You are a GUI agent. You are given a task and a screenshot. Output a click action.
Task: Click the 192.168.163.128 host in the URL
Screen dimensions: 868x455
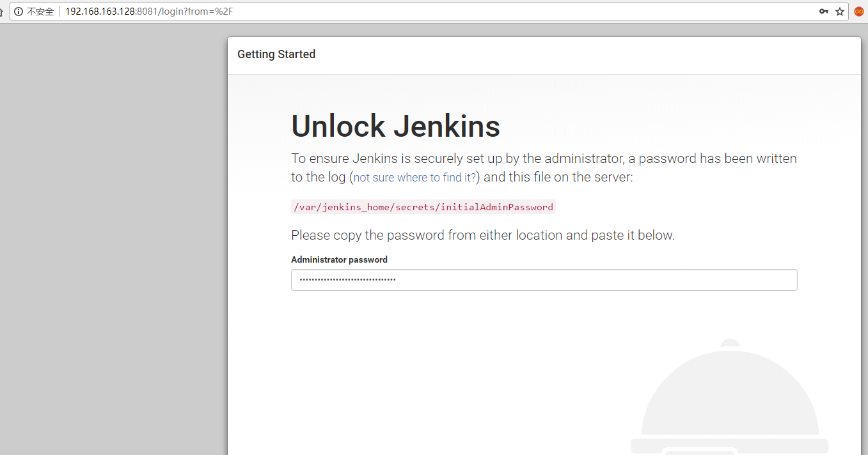(100, 12)
